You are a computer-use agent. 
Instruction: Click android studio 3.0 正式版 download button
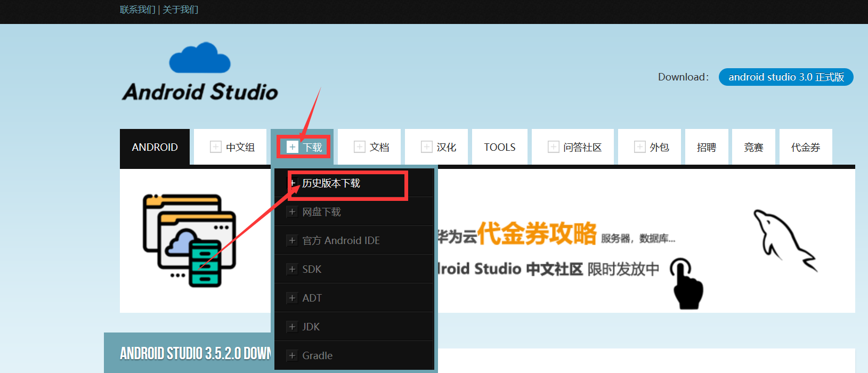[x=786, y=77]
